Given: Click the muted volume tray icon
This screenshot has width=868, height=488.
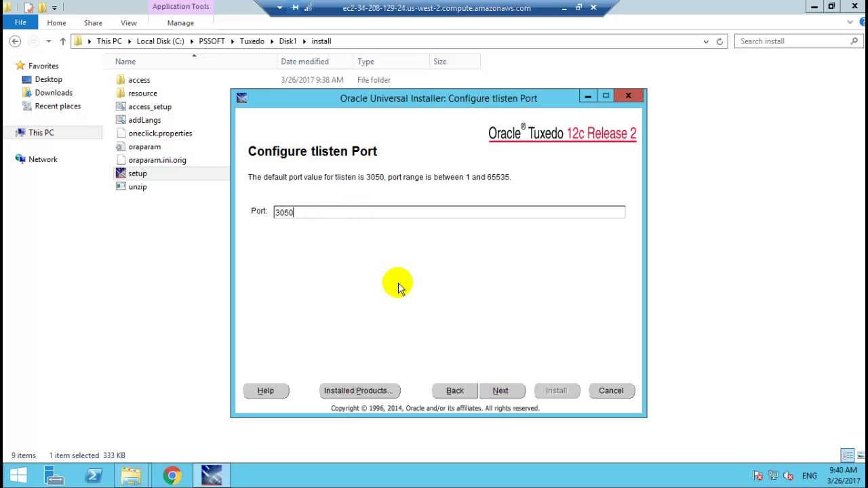Looking at the screenshot, I should (x=788, y=476).
